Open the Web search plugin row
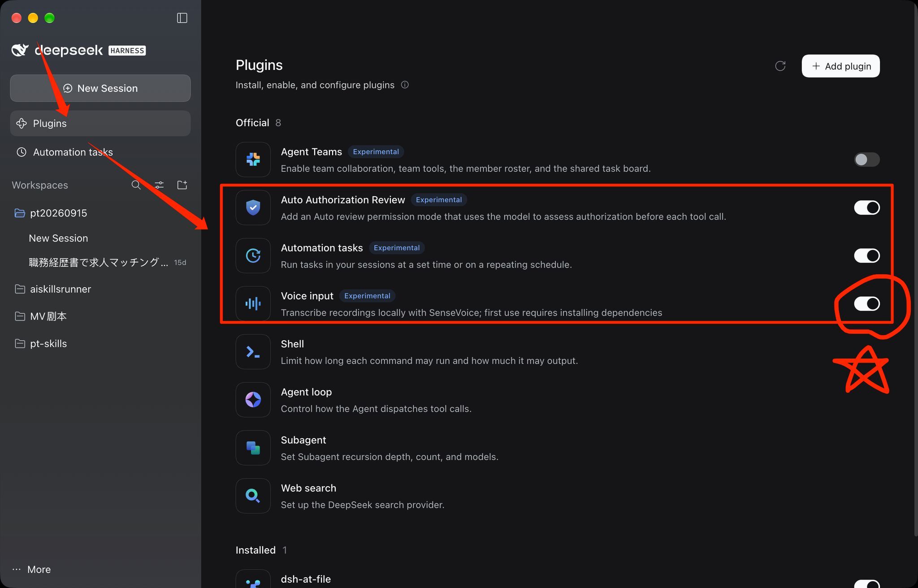 558,496
